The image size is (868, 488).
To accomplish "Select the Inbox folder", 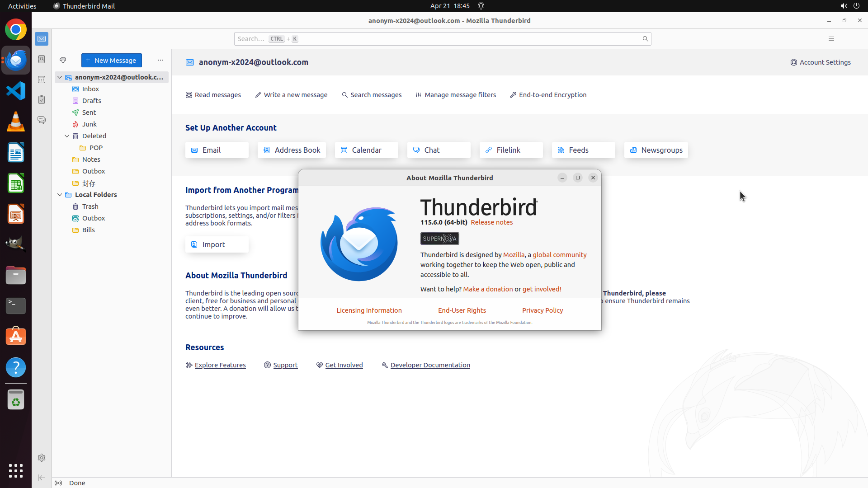I will tap(90, 89).
